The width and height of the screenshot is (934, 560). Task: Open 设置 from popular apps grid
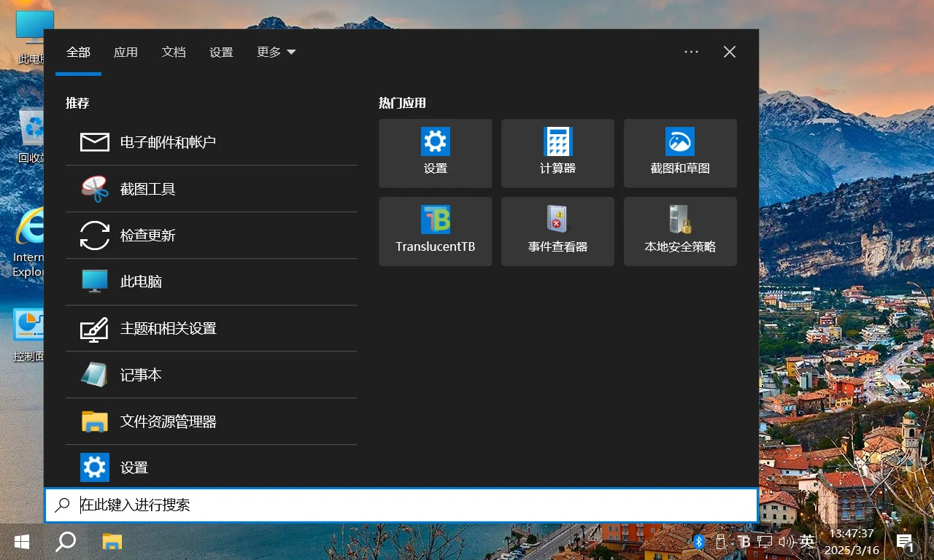(435, 153)
